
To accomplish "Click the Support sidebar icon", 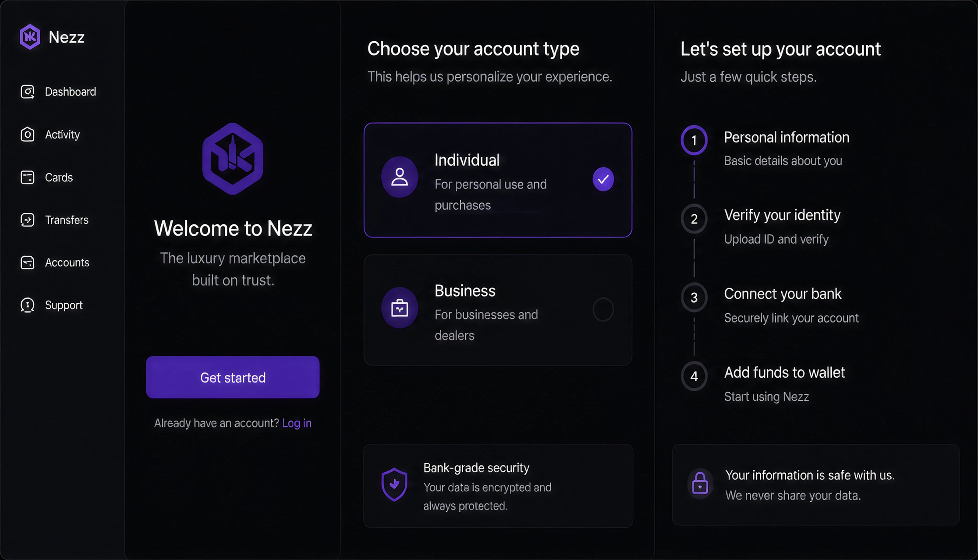I will (28, 305).
